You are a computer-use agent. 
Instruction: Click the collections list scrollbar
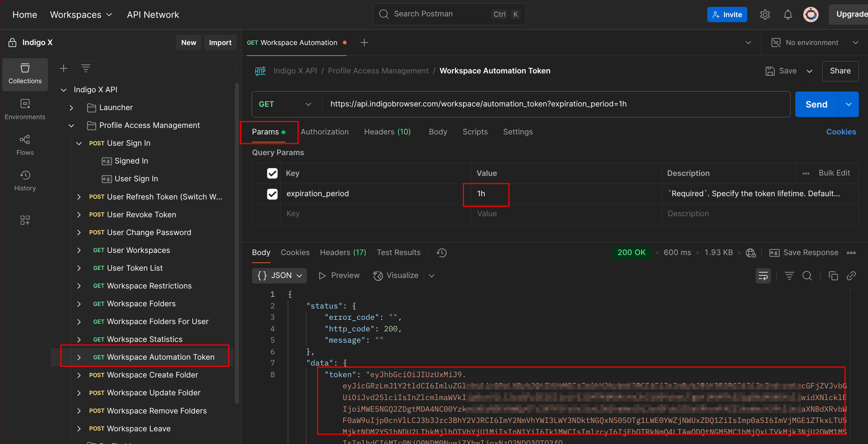(237, 243)
